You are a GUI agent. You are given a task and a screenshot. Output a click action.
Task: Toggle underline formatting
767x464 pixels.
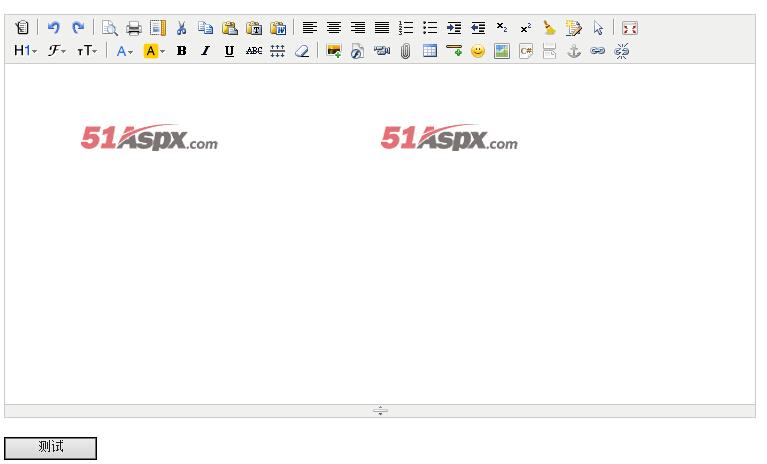[229, 51]
